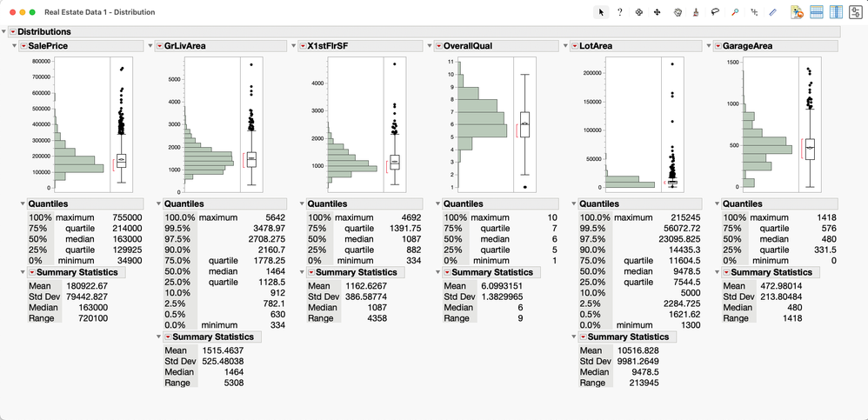Viewport: 868px width, 420px height.
Task: Click the SalePrice box plot box
Action: pyautogui.click(x=121, y=161)
